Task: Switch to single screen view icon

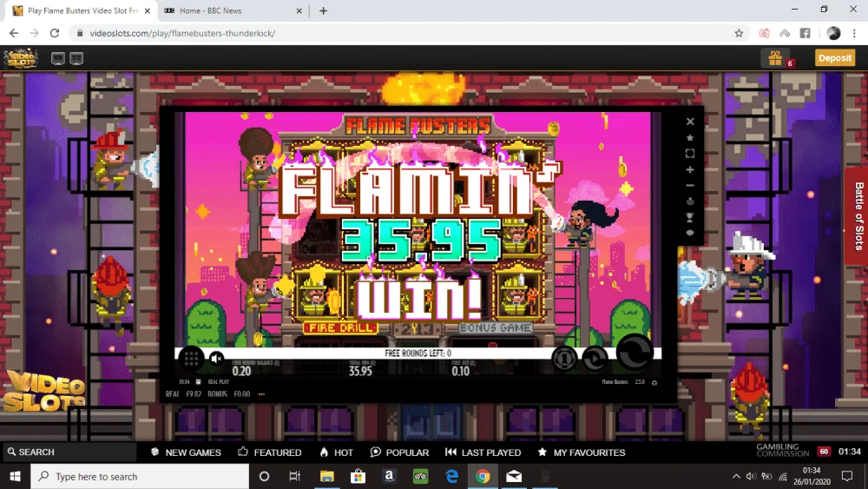Action: pyautogui.click(x=58, y=58)
